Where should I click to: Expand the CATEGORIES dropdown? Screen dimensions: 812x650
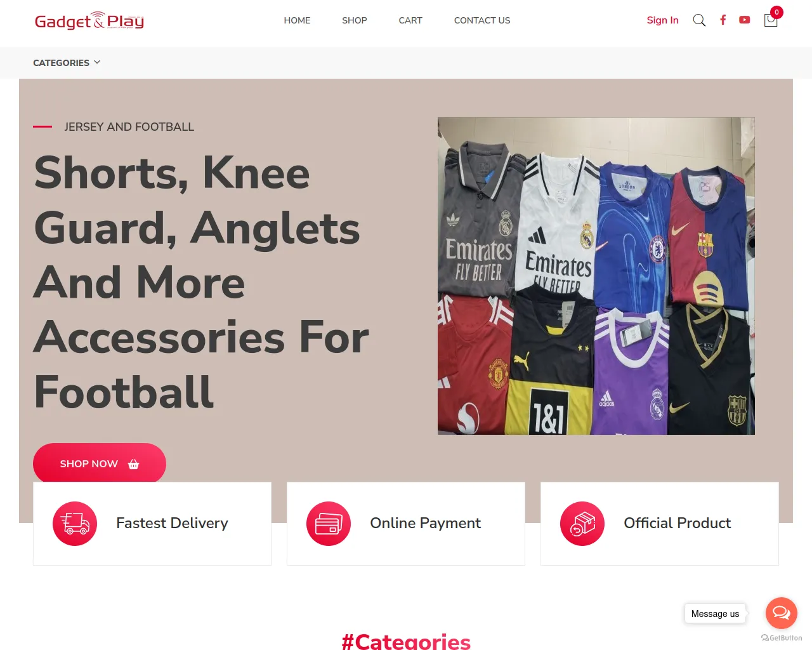pyautogui.click(x=67, y=63)
